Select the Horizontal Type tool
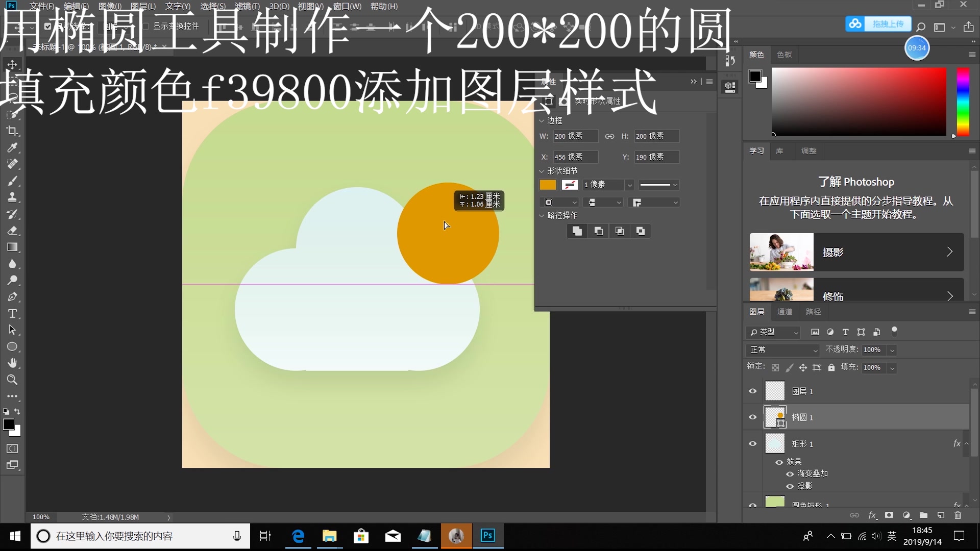This screenshot has width=980, height=551. pyautogui.click(x=12, y=314)
